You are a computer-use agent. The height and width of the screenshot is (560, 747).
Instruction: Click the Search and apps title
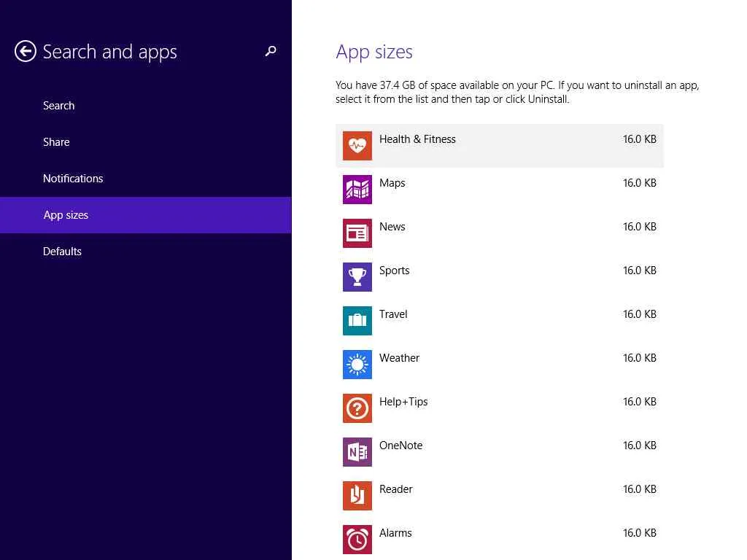110,52
